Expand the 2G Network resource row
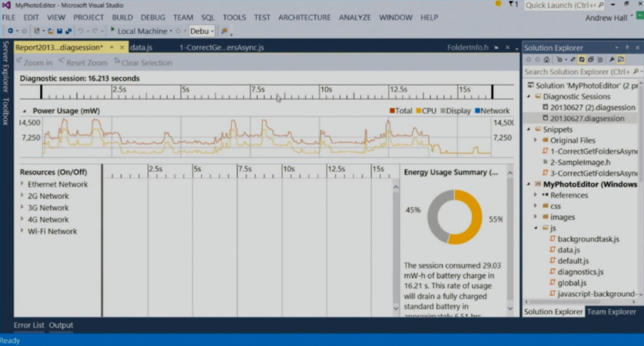This screenshot has width=644, height=346. (x=22, y=196)
